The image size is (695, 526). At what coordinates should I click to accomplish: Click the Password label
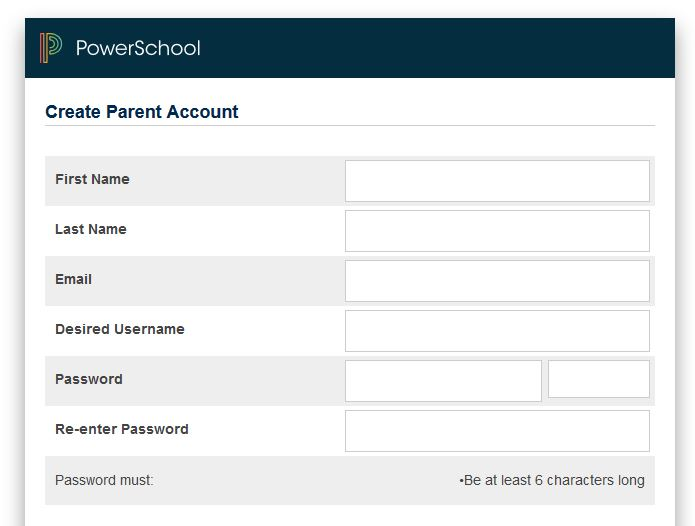(89, 379)
